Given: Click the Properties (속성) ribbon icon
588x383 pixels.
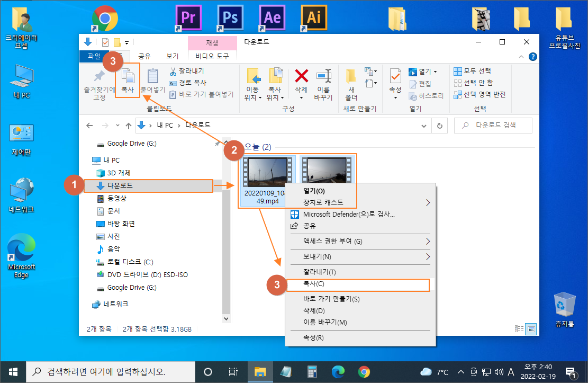Looking at the screenshot, I should 395,84.
